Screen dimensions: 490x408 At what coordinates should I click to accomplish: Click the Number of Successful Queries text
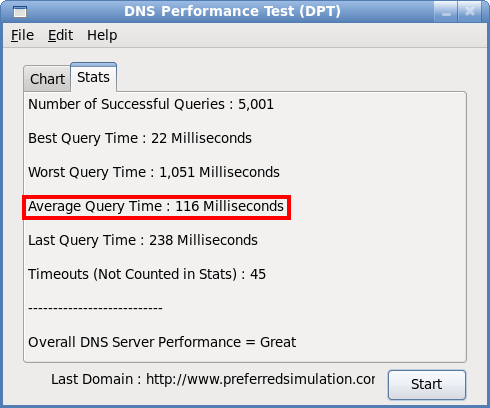(x=151, y=104)
